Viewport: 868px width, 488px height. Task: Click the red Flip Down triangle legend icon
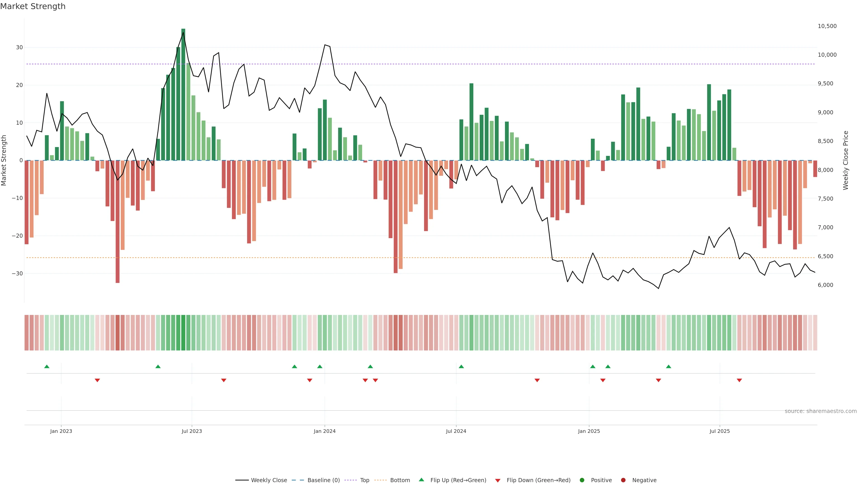(x=498, y=481)
